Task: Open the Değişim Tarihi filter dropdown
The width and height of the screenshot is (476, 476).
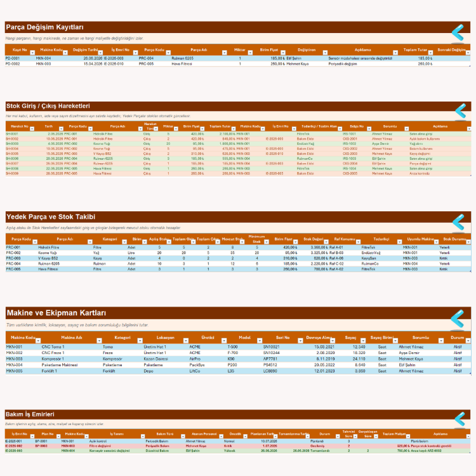Action: coord(100,53)
